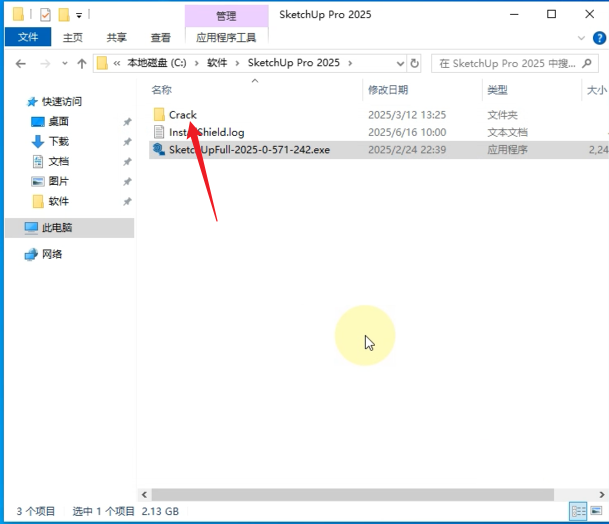Switch to large icons view layout

[596, 511]
